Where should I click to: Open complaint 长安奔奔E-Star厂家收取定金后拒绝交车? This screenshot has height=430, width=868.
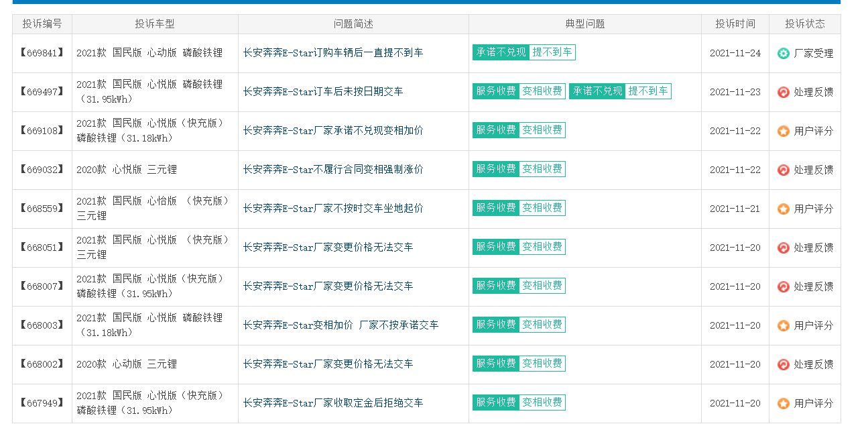point(333,403)
